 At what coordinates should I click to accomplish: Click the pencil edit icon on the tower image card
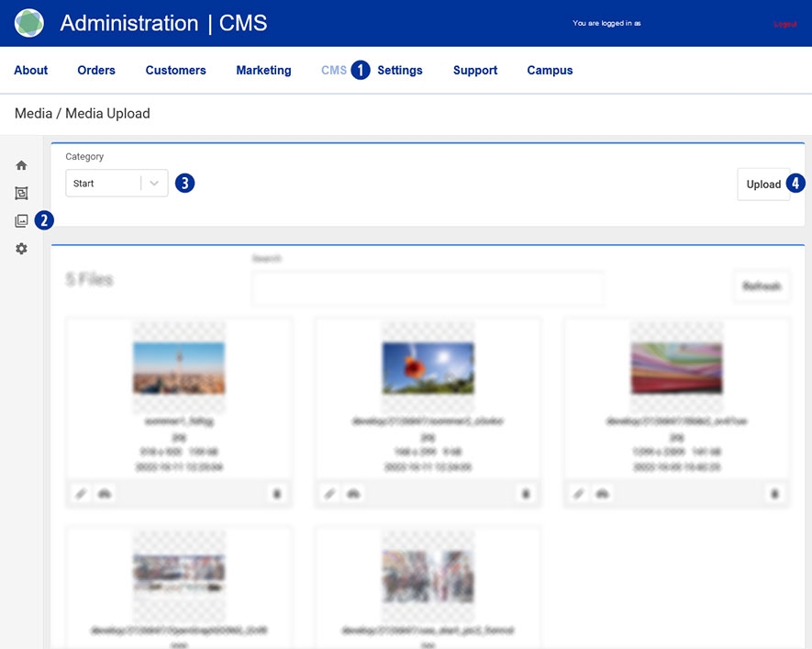point(81,494)
